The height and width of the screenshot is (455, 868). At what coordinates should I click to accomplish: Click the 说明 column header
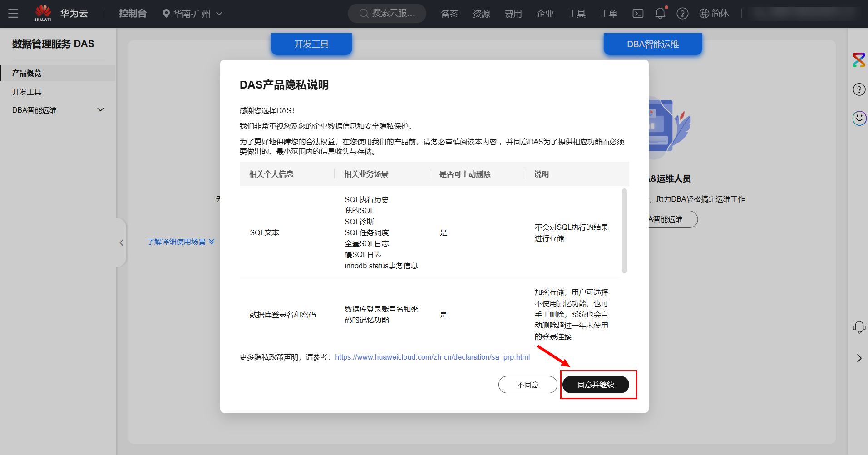coord(542,174)
